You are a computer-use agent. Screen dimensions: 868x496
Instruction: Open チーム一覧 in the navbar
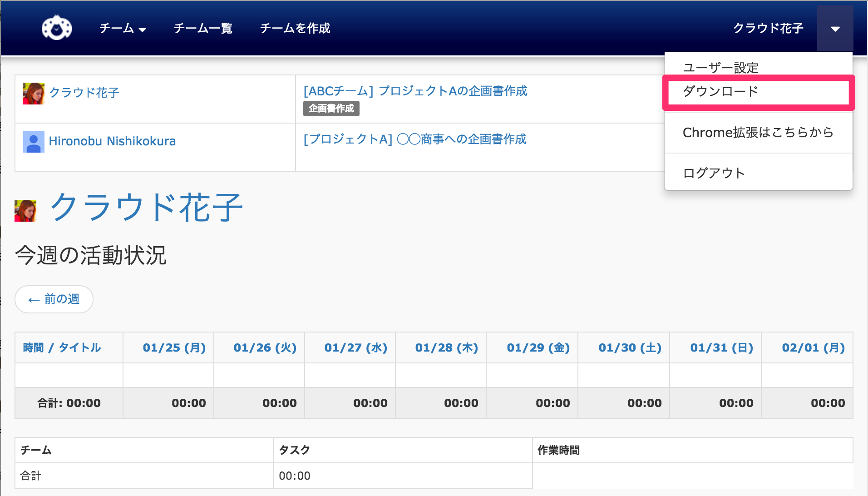pyautogui.click(x=203, y=28)
